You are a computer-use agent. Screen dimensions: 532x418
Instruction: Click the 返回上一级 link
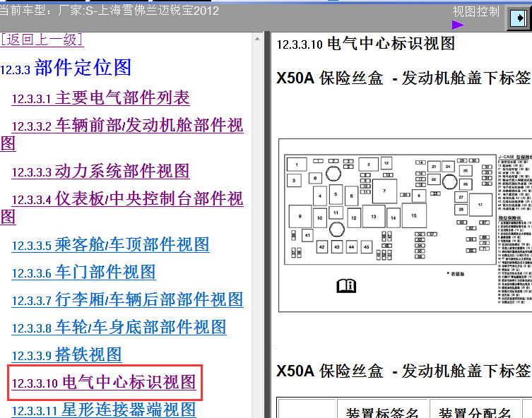click(x=42, y=40)
